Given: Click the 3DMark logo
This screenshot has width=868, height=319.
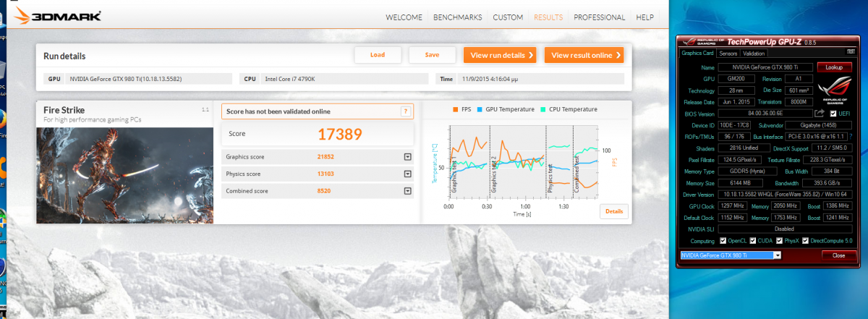Looking at the screenshot, I should (x=56, y=15).
